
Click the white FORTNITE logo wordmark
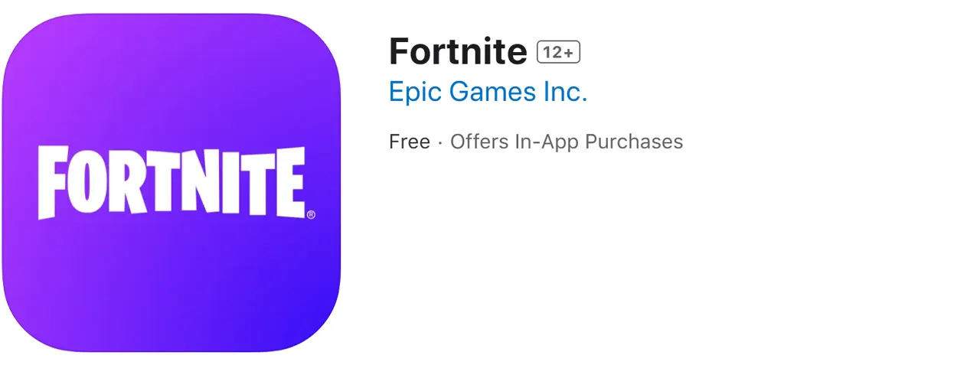pos(172,183)
